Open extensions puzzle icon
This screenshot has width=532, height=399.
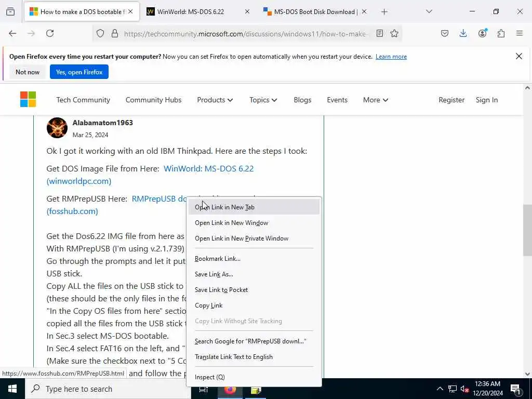coord(501,33)
